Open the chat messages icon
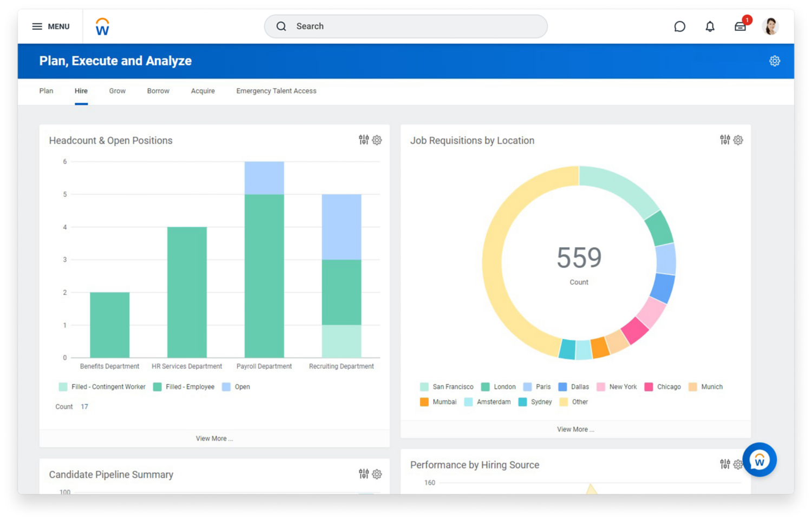 click(679, 27)
